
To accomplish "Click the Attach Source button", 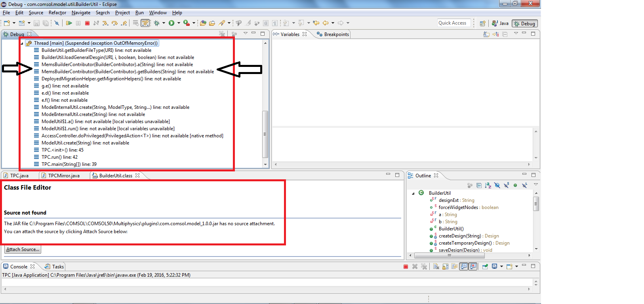I will pos(23,249).
